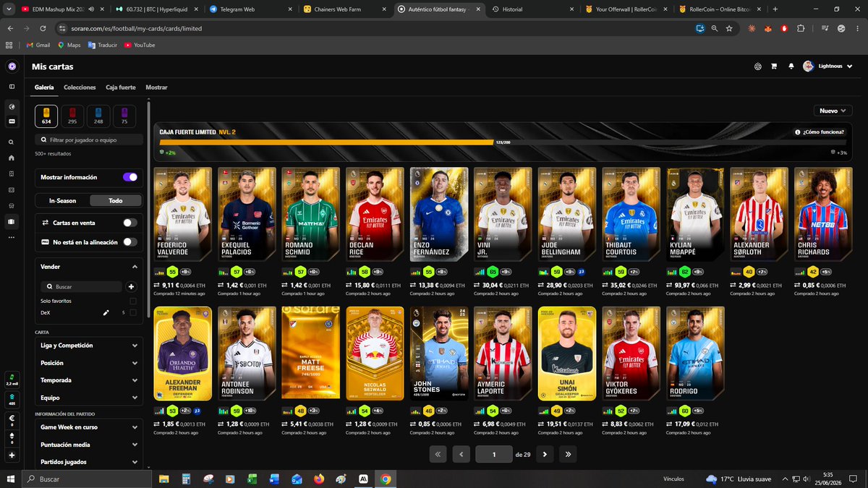This screenshot has width=868, height=488.
Task: Select the Rare red card rarity filter (295)
Action: [72, 116]
